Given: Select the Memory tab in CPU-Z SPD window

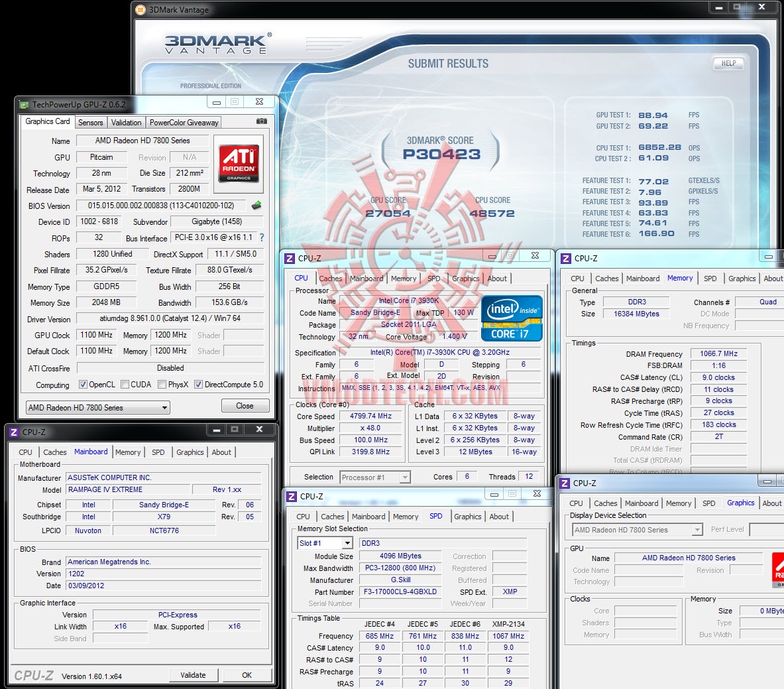Looking at the screenshot, I should (406, 517).
